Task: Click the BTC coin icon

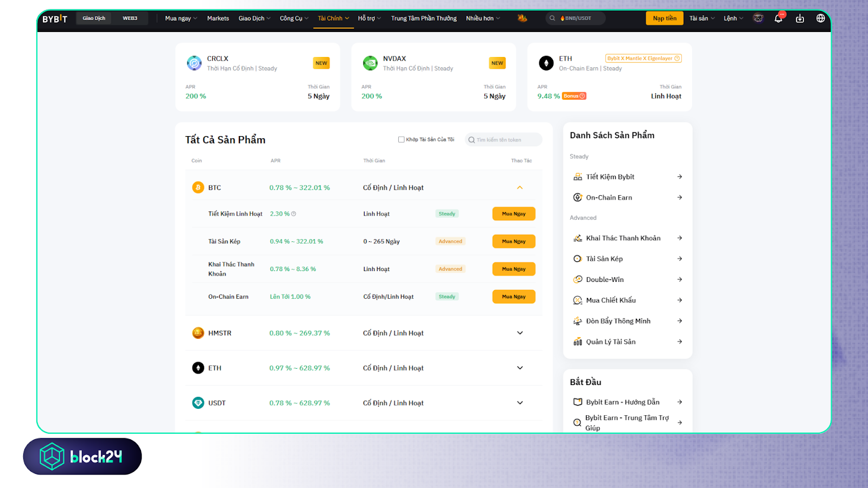Action: [198, 188]
